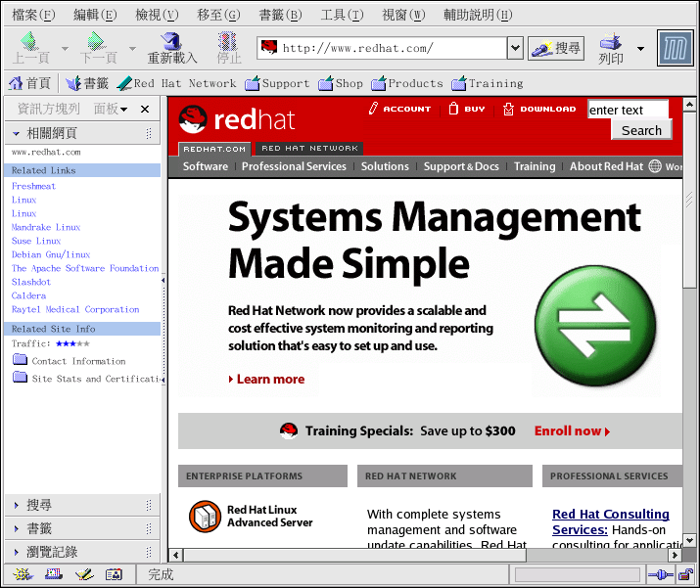Click the Reload (重新載入) icon
This screenshot has height=588, width=700.
pyautogui.click(x=172, y=41)
